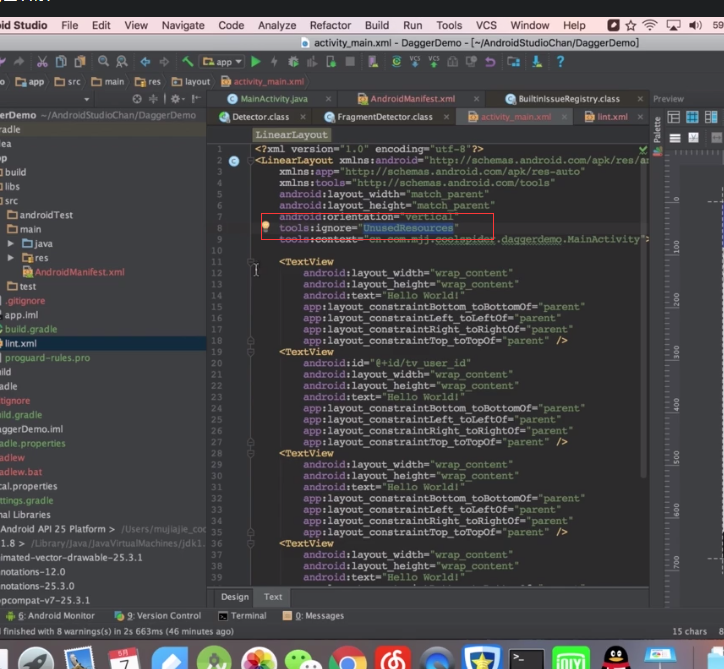
Task: Click the Sync Project with Gradle icon
Action: (x=396, y=61)
